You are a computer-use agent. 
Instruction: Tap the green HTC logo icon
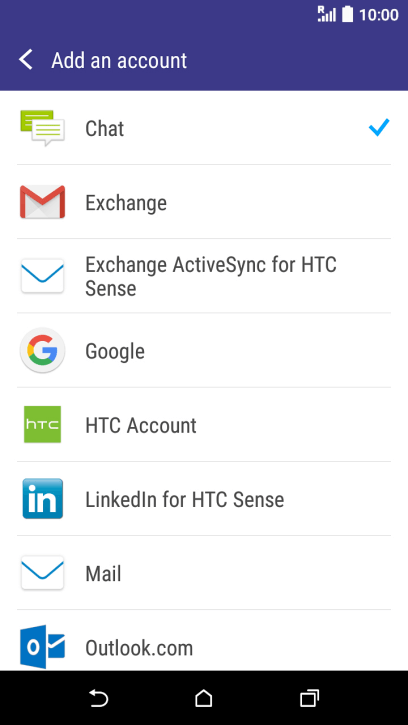(x=42, y=424)
